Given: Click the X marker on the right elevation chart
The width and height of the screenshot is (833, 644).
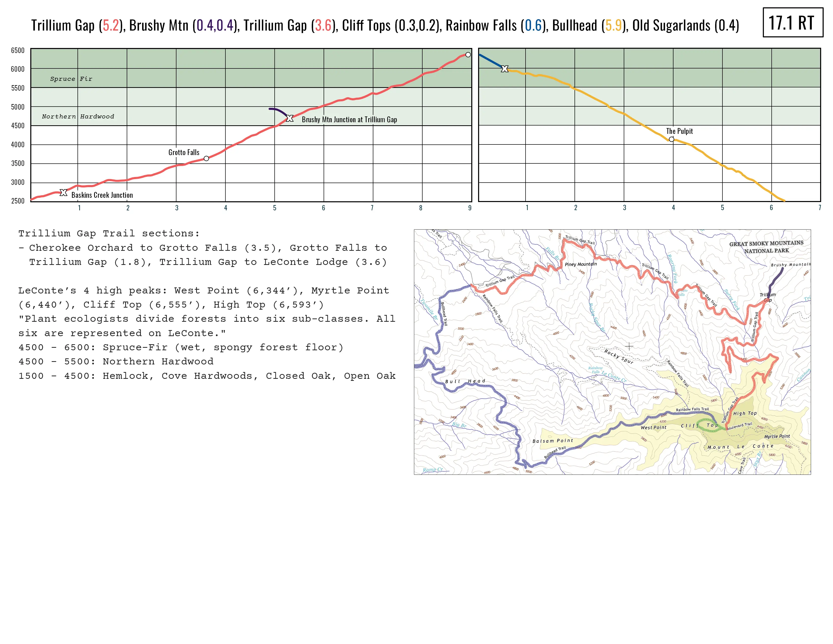Looking at the screenshot, I should [x=505, y=69].
